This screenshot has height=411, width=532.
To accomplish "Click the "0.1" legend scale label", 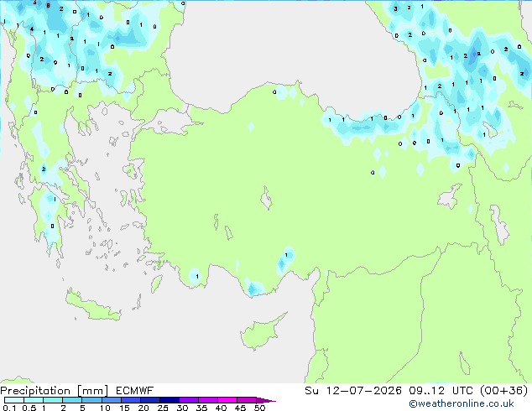I will (x=9, y=408).
